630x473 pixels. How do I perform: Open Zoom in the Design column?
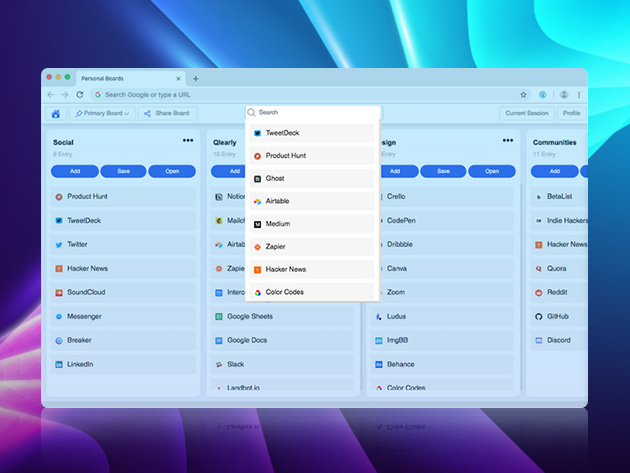pyautogui.click(x=446, y=292)
